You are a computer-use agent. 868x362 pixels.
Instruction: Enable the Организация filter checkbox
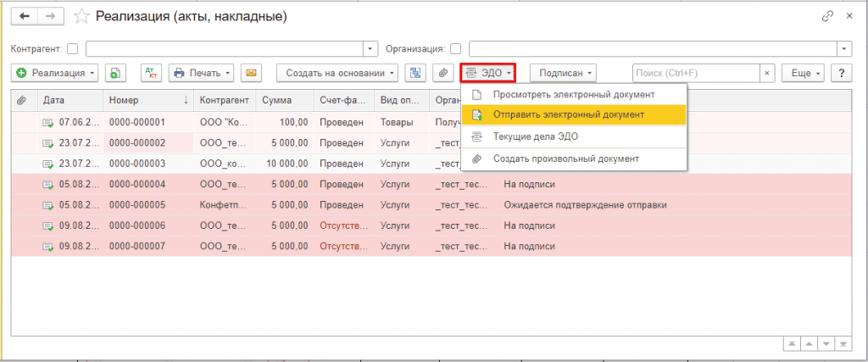pos(456,48)
